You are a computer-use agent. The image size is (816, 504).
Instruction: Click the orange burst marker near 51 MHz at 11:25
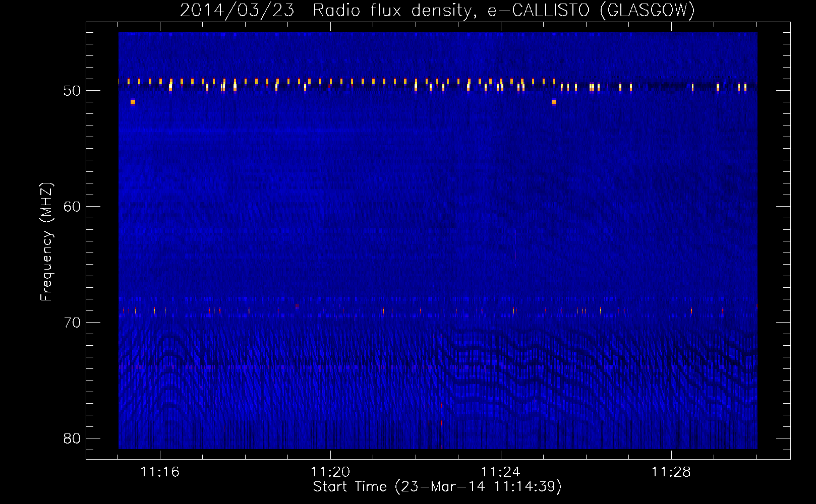click(554, 102)
